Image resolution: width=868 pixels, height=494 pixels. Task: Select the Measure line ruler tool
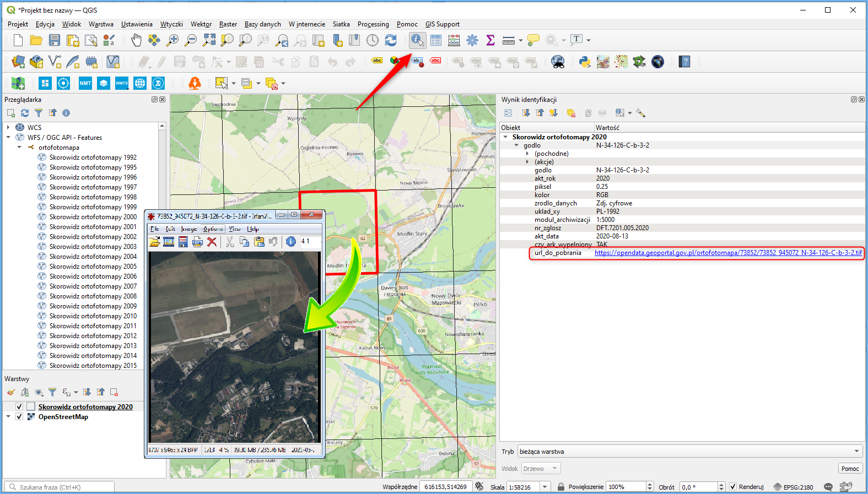tap(509, 40)
